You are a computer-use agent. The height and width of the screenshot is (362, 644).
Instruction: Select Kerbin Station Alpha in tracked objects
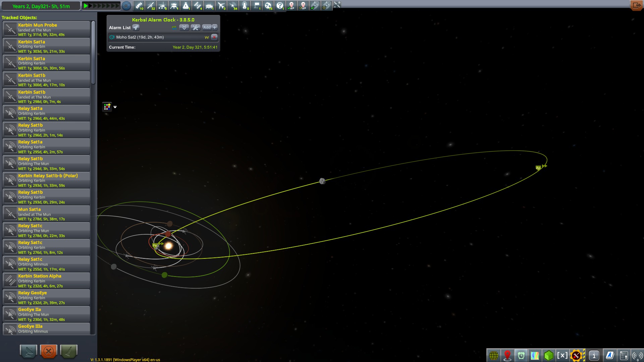click(46, 281)
